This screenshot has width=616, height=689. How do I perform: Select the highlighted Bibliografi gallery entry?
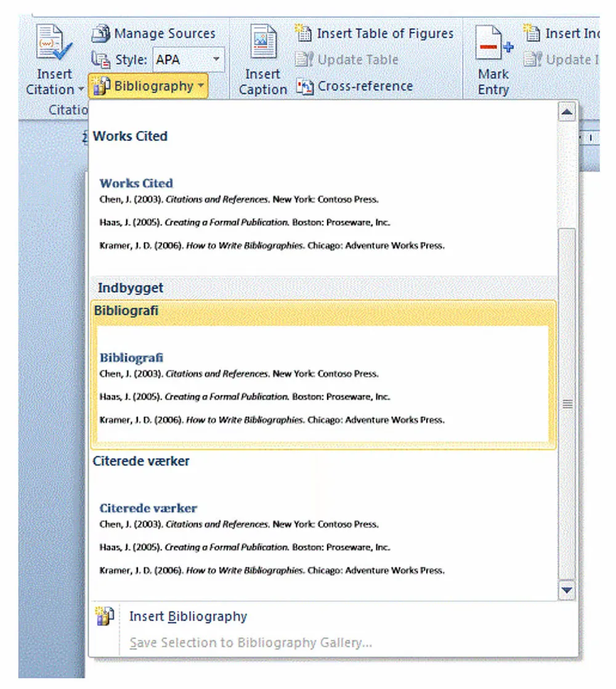(x=323, y=375)
